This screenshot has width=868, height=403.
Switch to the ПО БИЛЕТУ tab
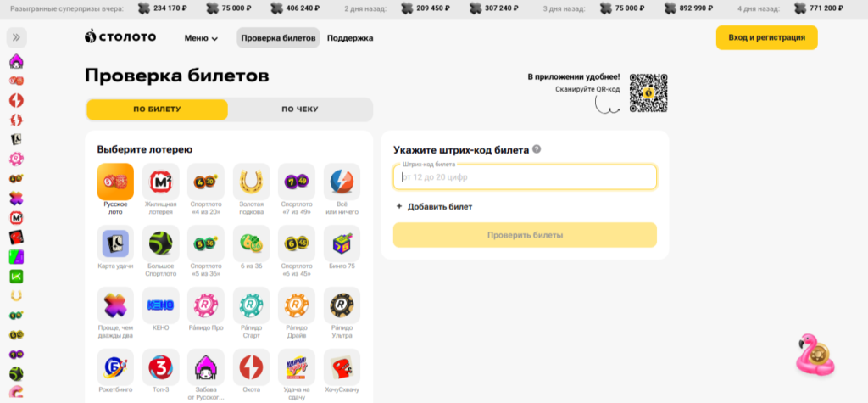coord(157,109)
